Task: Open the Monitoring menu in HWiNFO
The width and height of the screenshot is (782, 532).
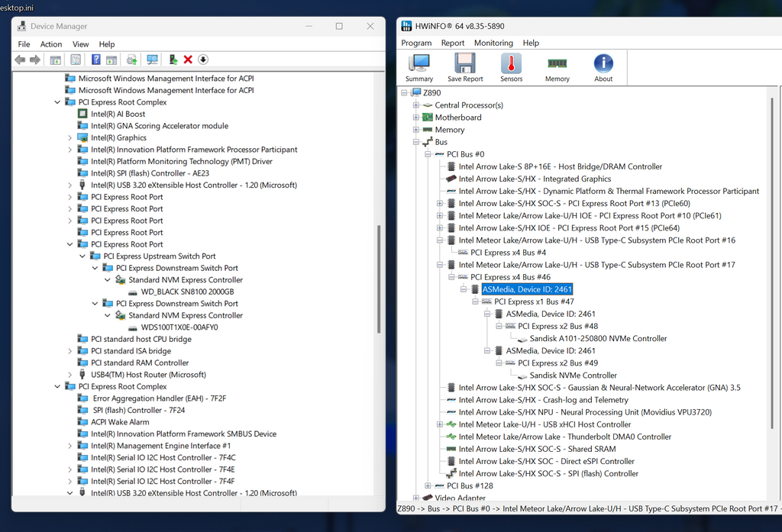Action: 493,43
